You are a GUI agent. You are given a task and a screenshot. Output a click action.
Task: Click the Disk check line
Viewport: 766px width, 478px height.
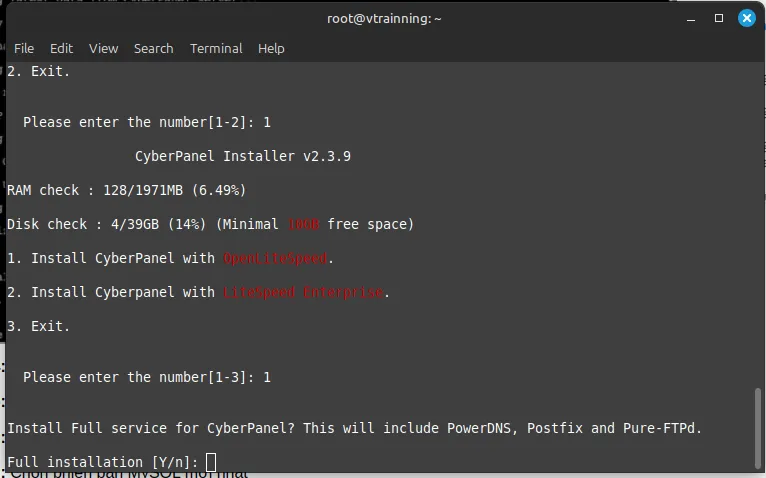pos(210,224)
